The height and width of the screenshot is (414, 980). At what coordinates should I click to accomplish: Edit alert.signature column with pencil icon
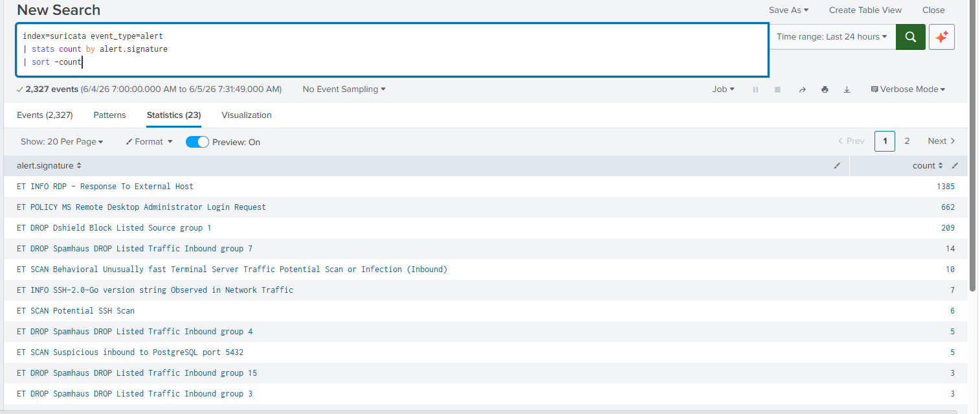pos(837,166)
